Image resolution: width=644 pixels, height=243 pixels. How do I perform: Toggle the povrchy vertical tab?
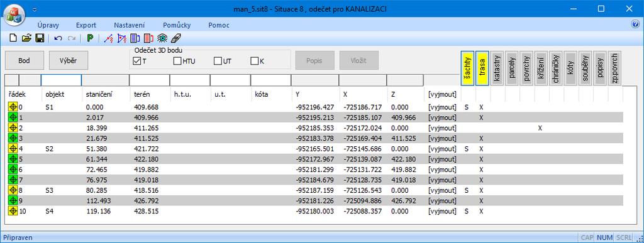[x=526, y=68]
